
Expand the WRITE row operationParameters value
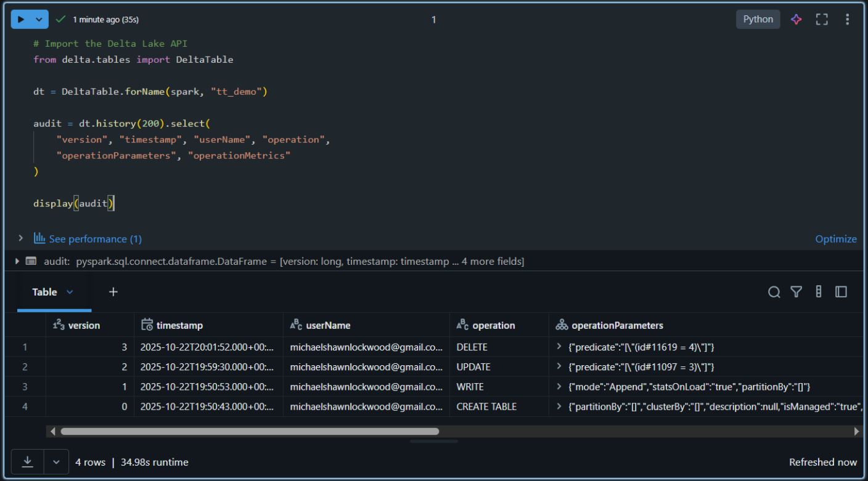tap(559, 387)
